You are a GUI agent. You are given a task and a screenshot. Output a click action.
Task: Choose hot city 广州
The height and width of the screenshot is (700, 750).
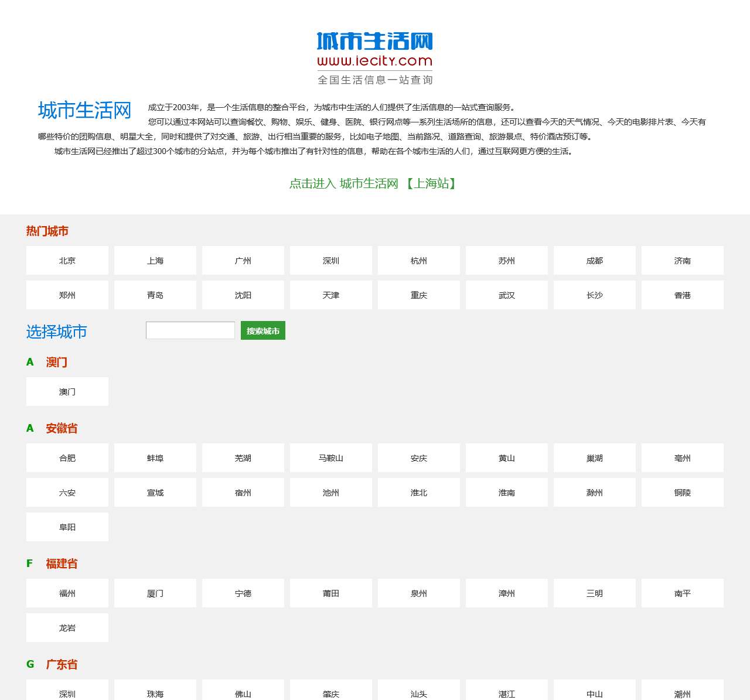[243, 261]
